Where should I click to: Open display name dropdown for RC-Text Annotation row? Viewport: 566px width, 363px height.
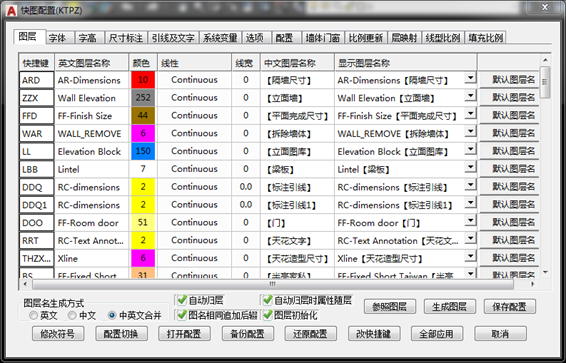[470, 239]
